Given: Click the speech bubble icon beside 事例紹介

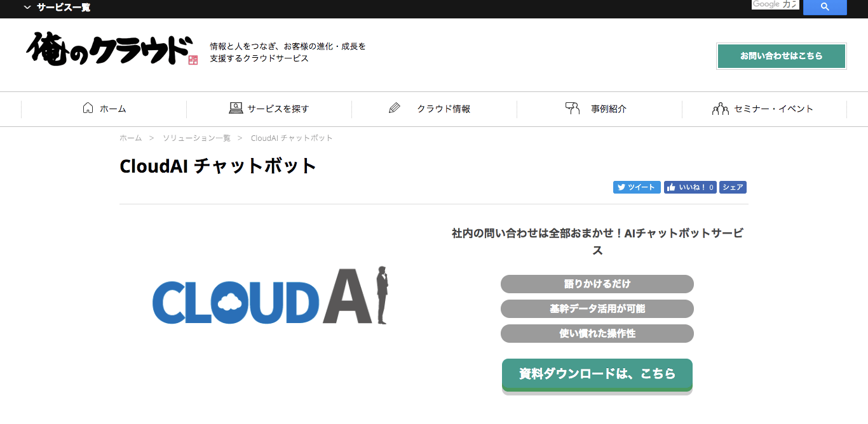Looking at the screenshot, I should (x=573, y=108).
